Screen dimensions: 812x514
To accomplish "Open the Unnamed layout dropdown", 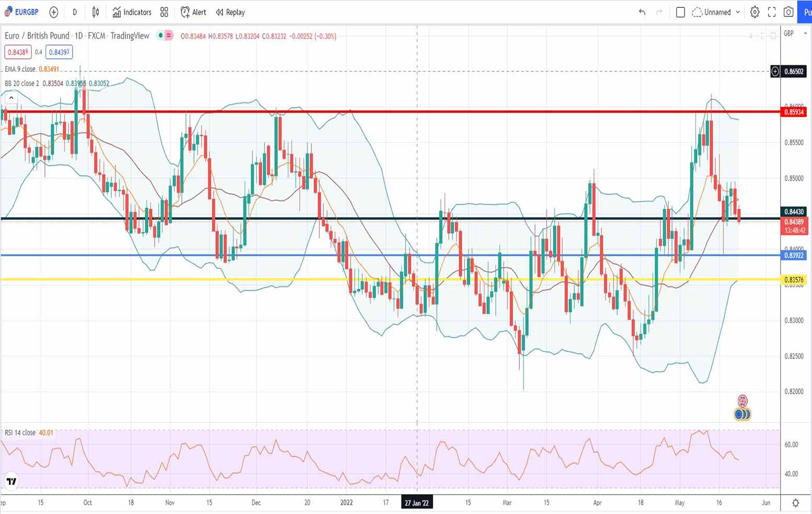I will pyautogui.click(x=716, y=12).
